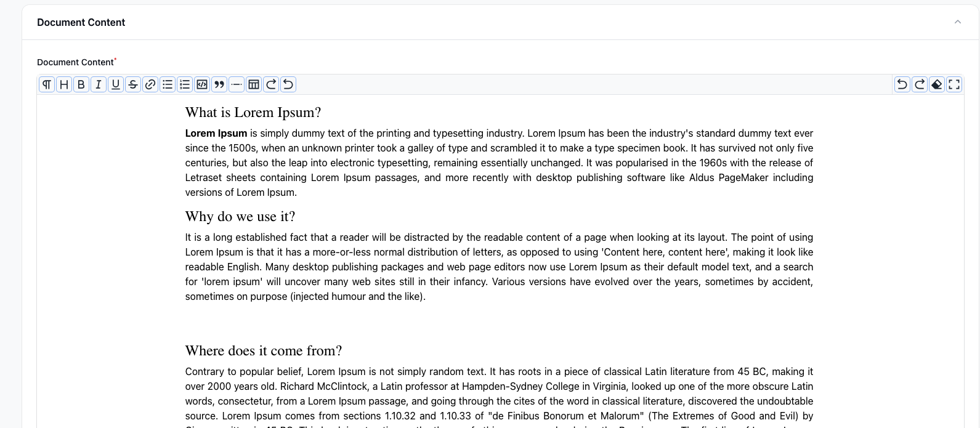
Task: Apply heading format with H icon
Action: click(x=64, y=84)
